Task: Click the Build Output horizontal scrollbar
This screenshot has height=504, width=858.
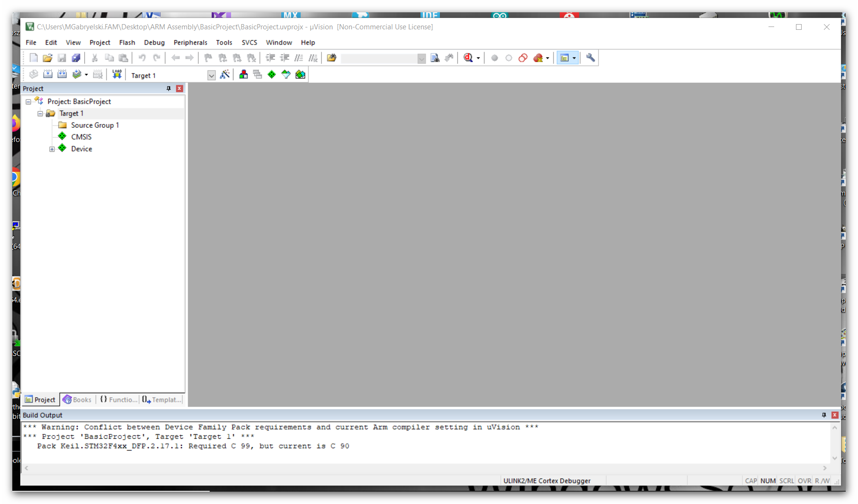Action: 425,468
